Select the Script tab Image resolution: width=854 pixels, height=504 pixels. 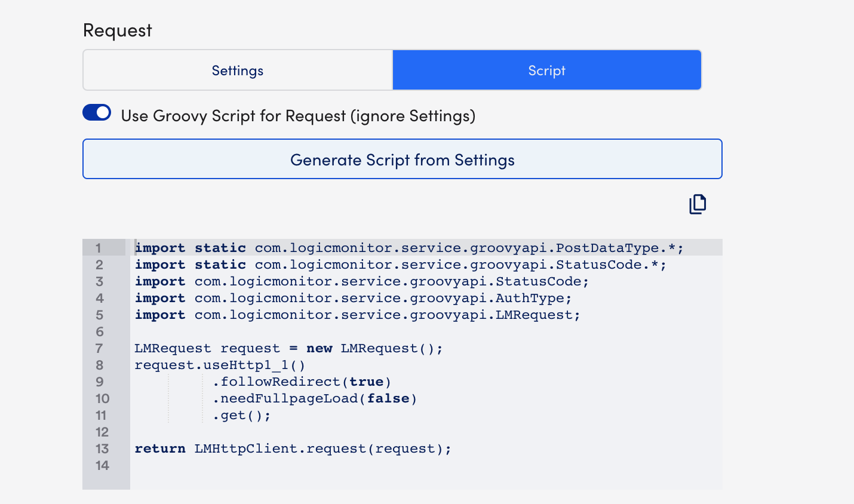point(546,70)
